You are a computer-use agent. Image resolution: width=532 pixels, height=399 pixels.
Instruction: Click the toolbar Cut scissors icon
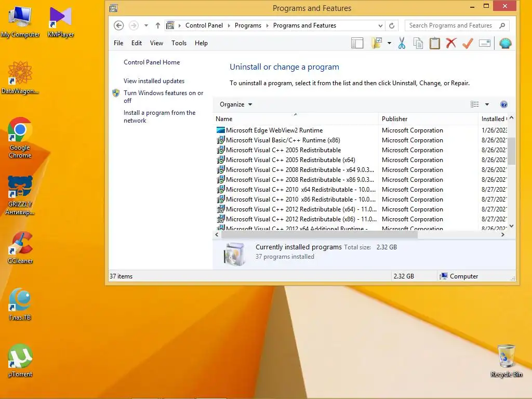[402, 44]
